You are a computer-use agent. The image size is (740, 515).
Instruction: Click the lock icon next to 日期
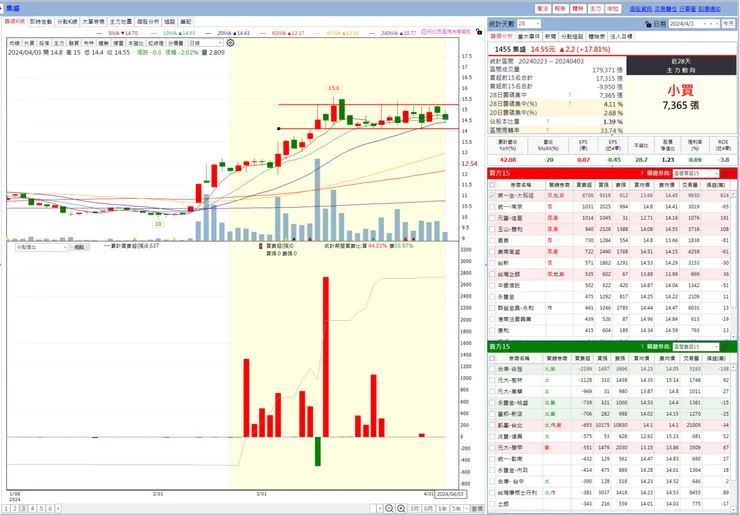pyautogui.click(x=648, y=24)
